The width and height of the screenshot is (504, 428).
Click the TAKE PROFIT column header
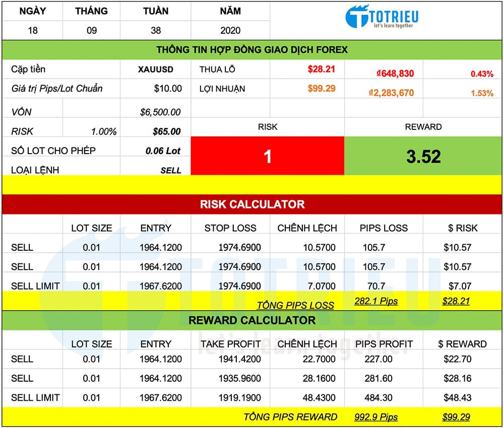pyautogui.click(x=230, y=344)
